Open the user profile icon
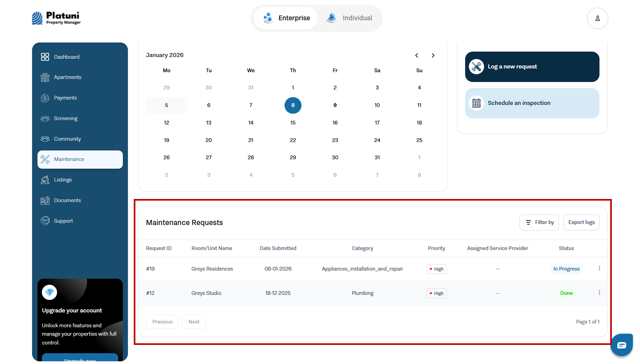 pos(597,18)
